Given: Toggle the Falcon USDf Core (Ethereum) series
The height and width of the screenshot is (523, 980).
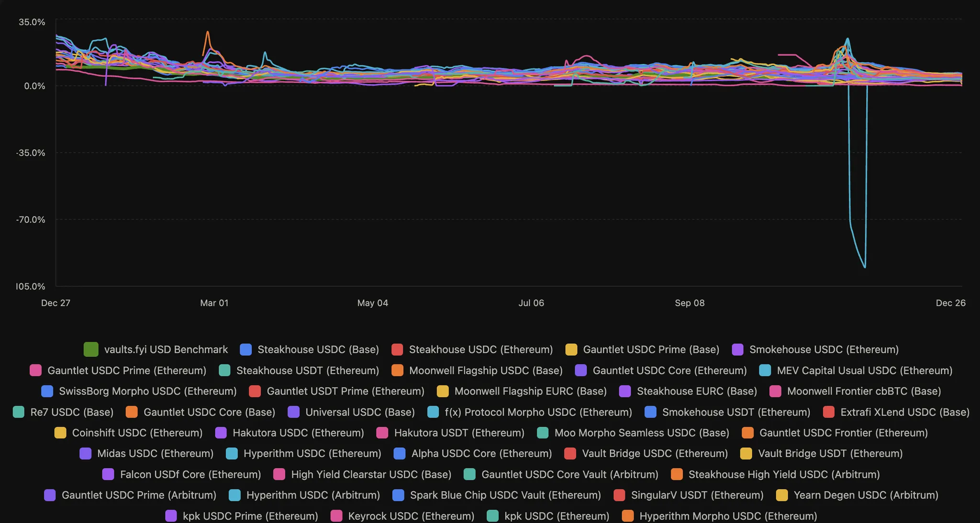Looking at the screenshot, I should click(190, 475).
